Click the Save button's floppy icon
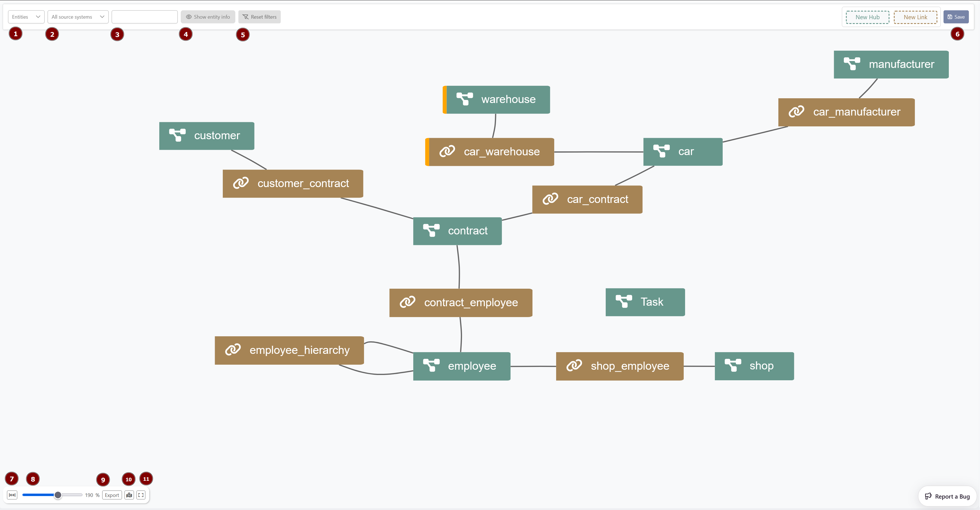 click(x=950, y=17)
